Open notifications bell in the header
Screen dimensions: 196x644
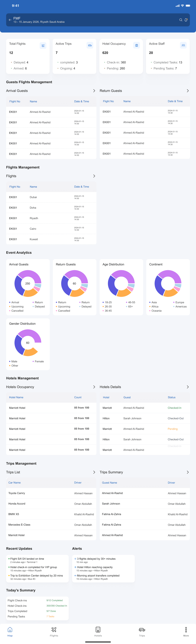tap(186, 20)
